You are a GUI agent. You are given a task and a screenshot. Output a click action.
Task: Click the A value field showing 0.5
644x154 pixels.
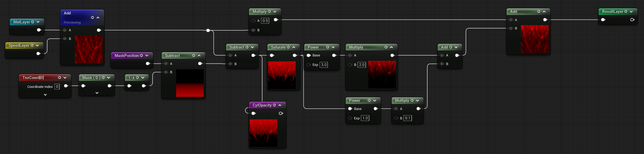coord(265,21)
